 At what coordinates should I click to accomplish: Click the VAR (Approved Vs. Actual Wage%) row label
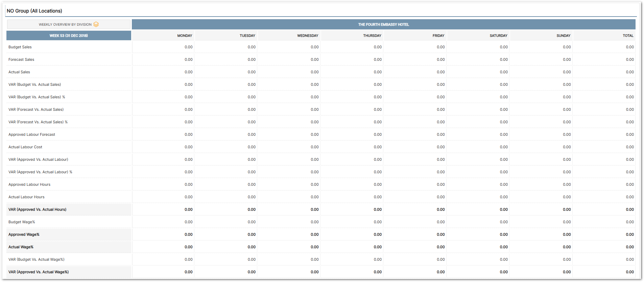click(39, 272)
